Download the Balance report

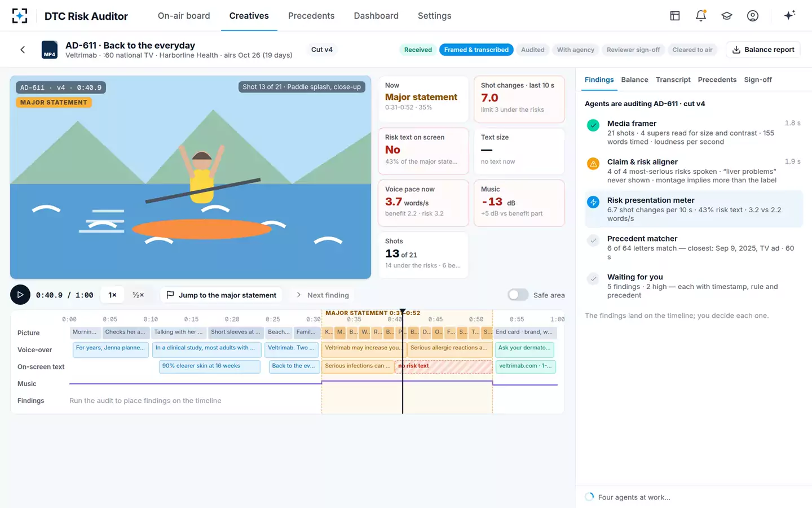click(763, 50)
